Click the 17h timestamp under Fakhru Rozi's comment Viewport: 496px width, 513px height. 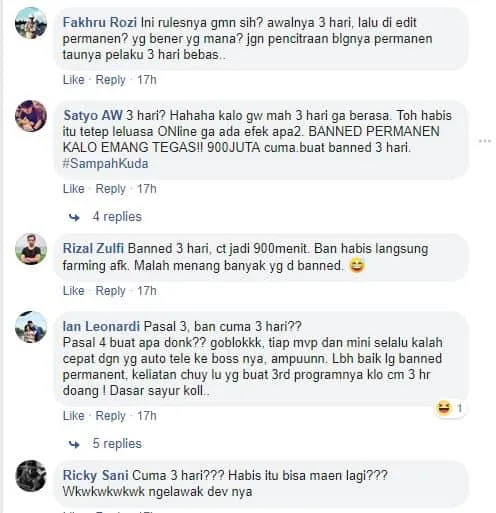tap(147, 80)
